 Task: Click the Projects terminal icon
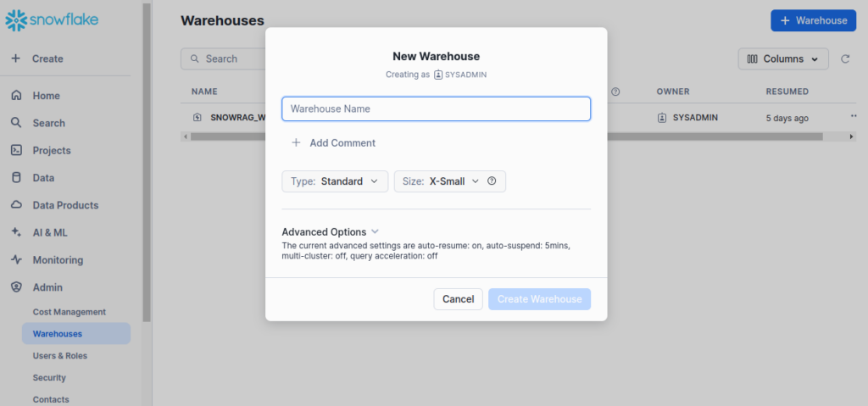pyautogui.click(x=16, y=150)
